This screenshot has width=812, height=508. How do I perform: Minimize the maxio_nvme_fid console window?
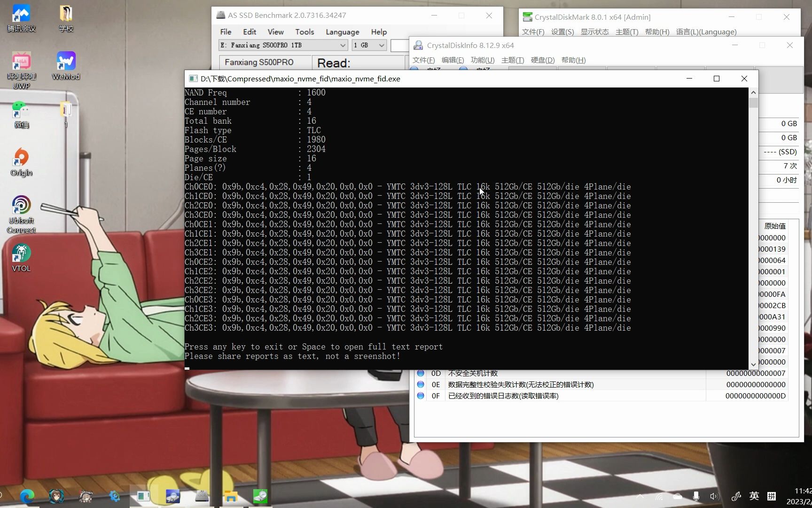point(689,79)
